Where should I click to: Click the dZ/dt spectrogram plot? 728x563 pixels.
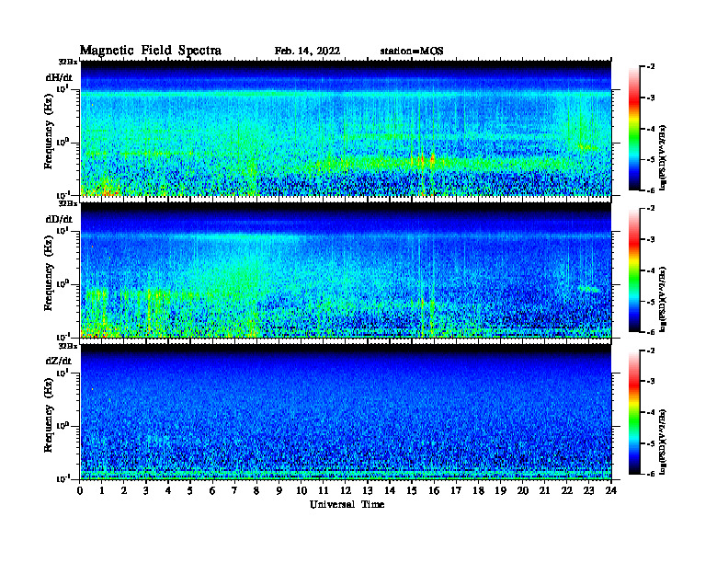346,411
